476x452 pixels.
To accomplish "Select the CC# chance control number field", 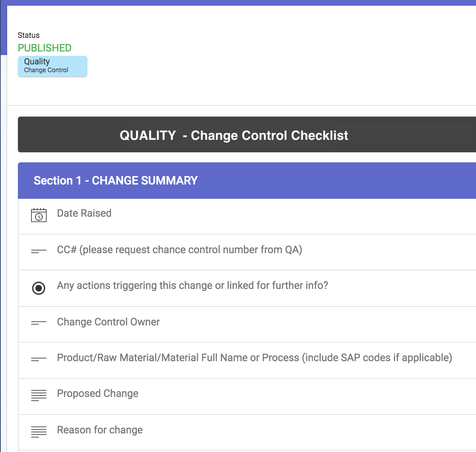I will coord(247,252).
